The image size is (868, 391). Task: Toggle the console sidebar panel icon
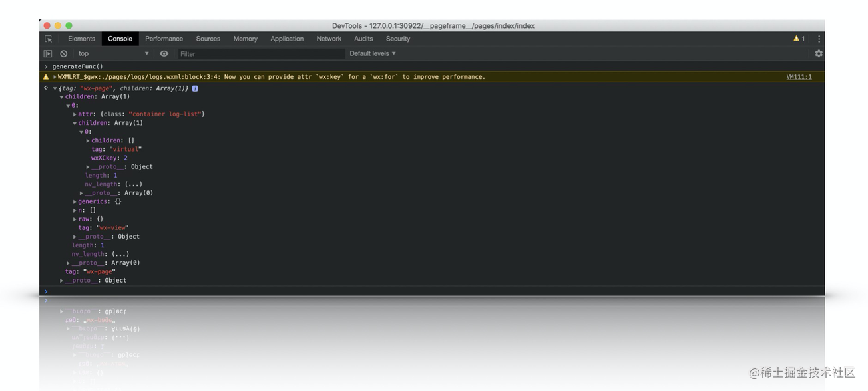pyautogui.click(x=48, y=53)
